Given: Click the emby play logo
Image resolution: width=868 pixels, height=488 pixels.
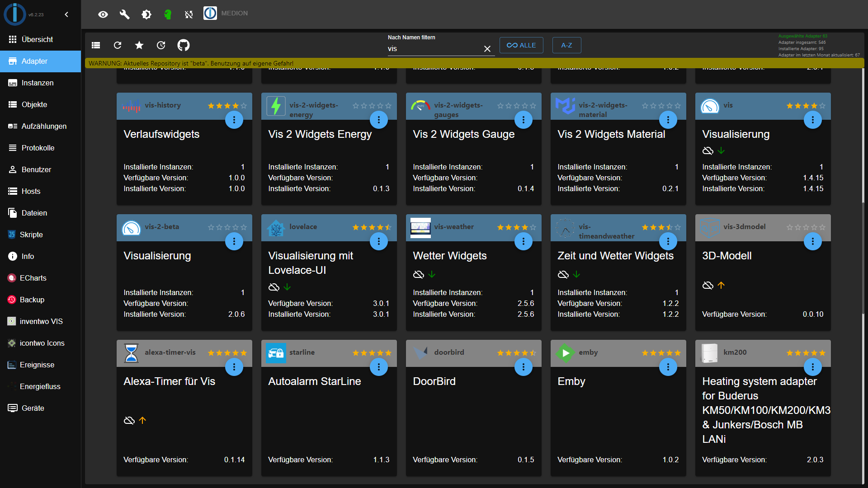Looking at the screenshot, I should coord(565,353).
